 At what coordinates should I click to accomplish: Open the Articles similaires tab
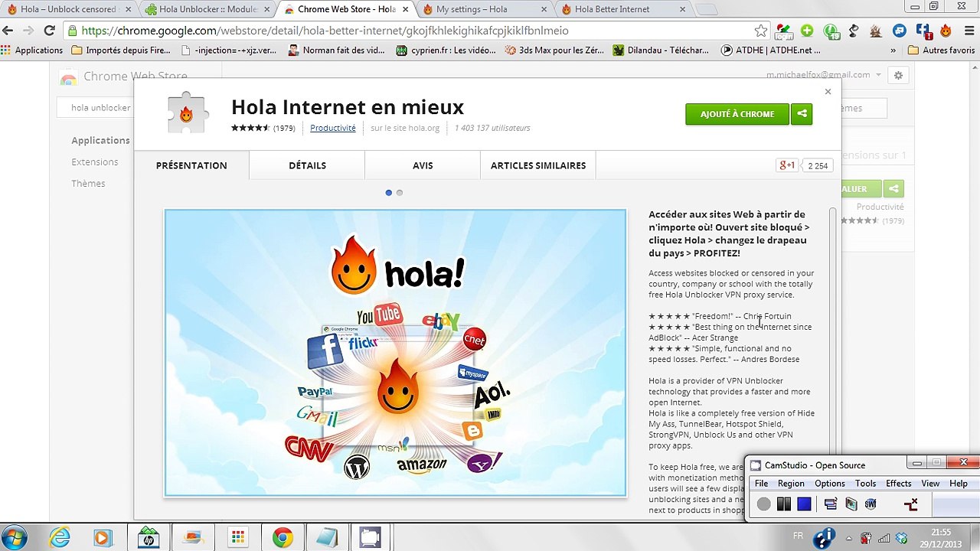click(x=538, y=165)
